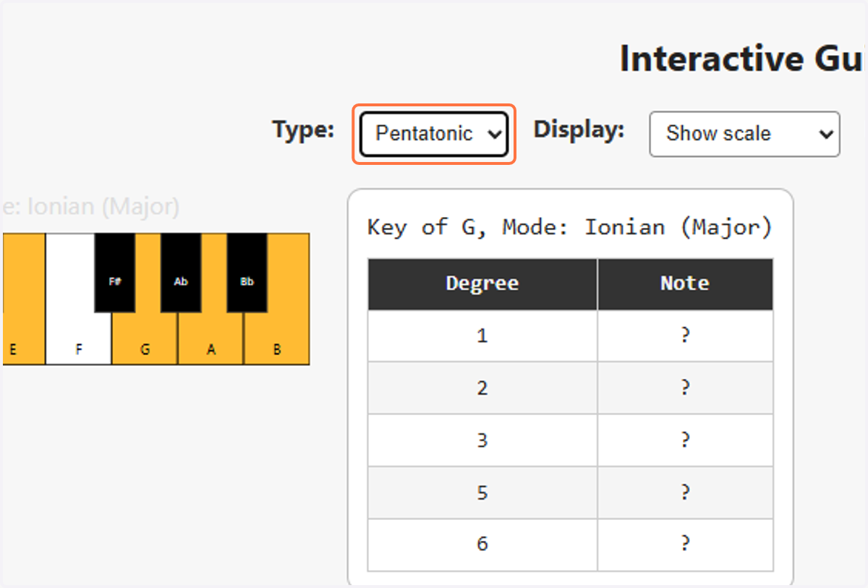Click the Degree column header

coord(482,284)
